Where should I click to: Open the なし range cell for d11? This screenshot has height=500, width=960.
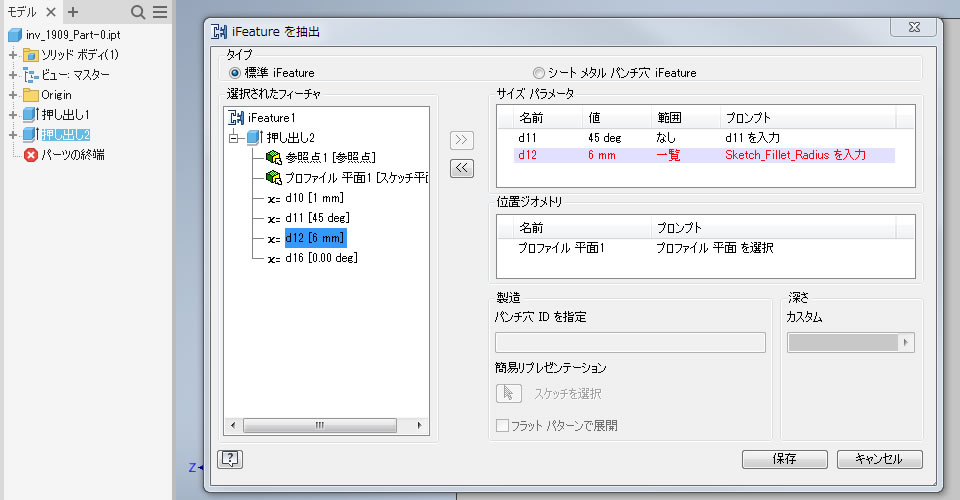point(666,138)
